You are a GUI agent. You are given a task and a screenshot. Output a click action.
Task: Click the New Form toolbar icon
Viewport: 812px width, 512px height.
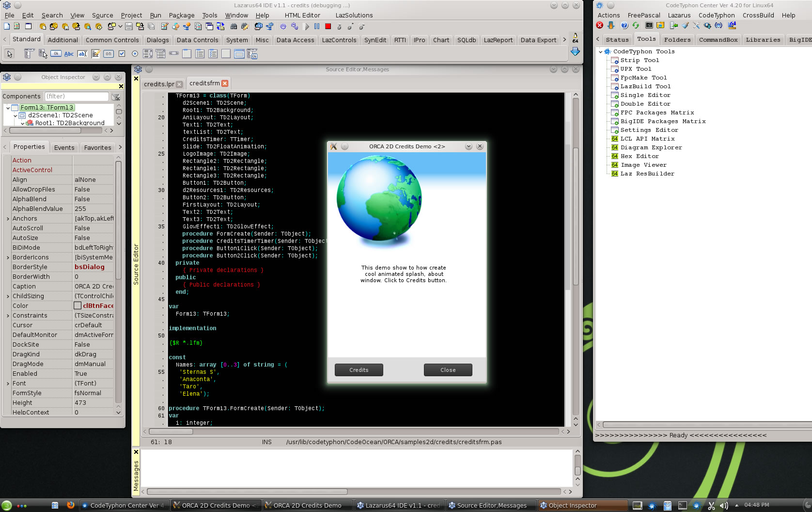[28, 27]
